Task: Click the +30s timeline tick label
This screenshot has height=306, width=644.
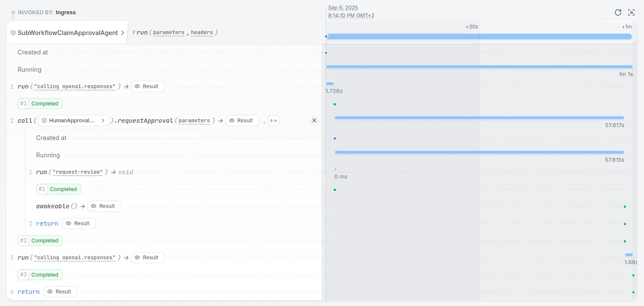Action: [472, 27]
